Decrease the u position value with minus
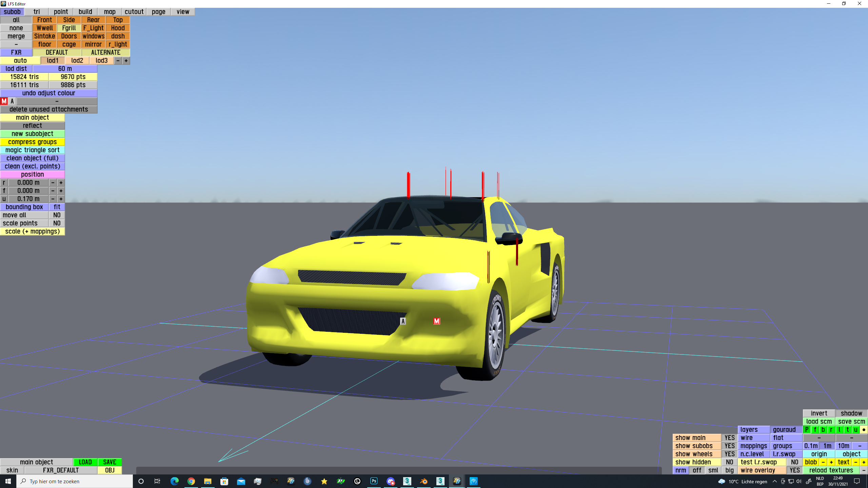This screenshot has width=868, height=488. tap(53, 199)
